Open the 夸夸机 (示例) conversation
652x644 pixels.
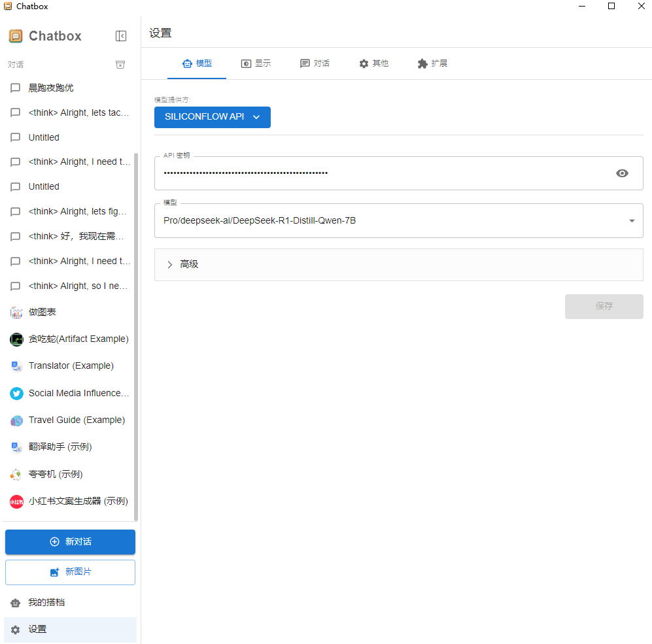tap(69, 475)
